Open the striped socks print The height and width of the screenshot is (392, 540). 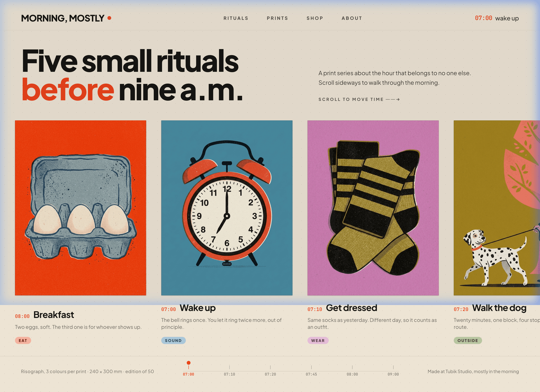[x=373, y=208]
